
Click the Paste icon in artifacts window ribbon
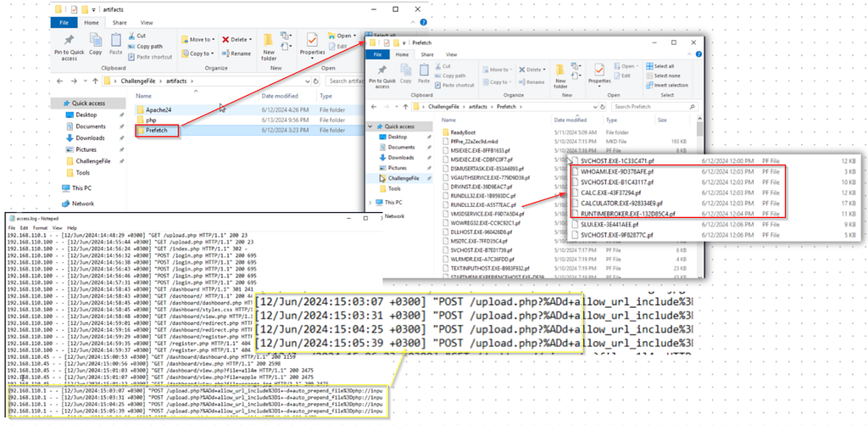(x=115, y=44)
